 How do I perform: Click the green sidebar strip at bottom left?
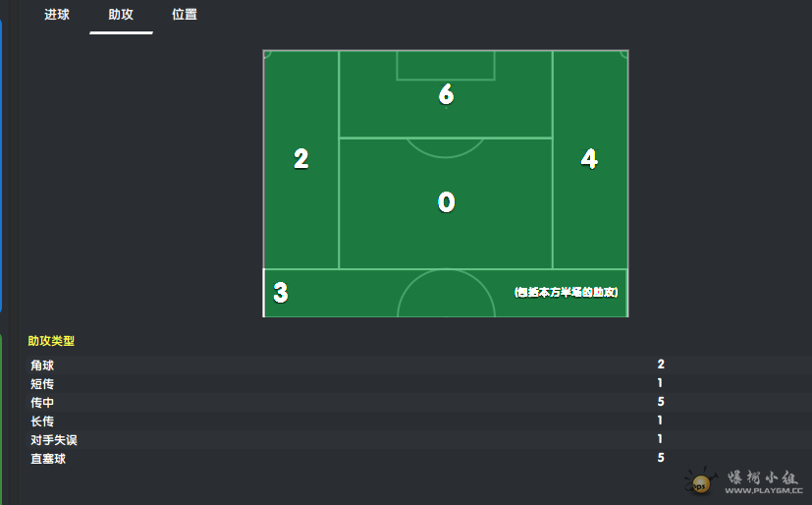pos(1,420)
